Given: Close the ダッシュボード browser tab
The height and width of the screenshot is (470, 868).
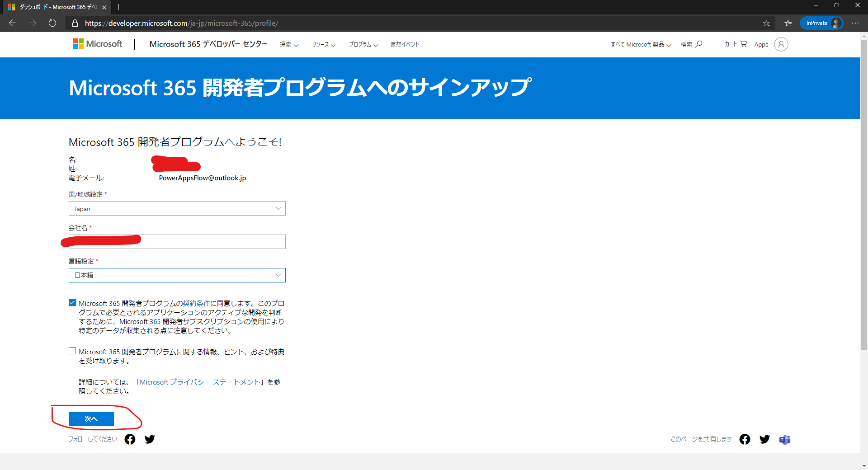Looking at the screenshot, I should tap(104, 7).
